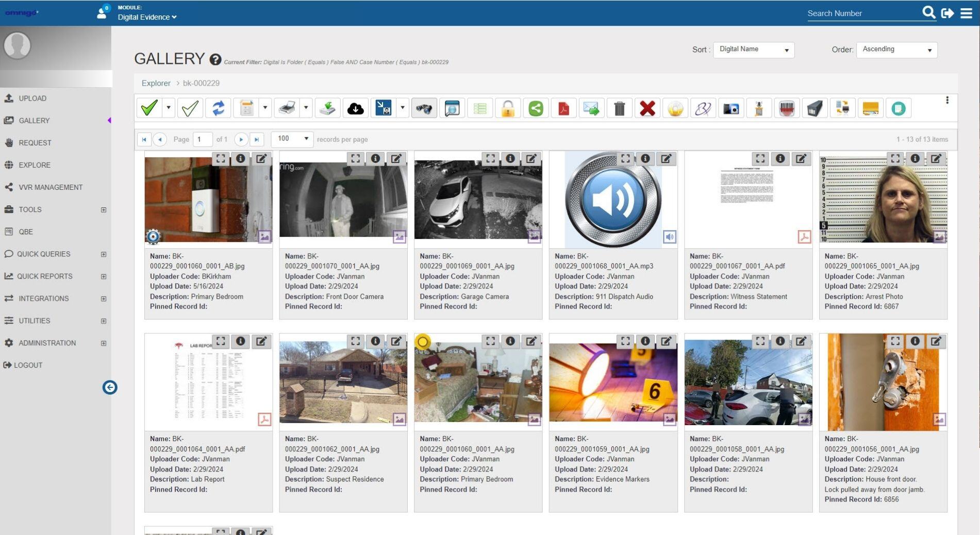Play the 911 Dispatch Audio speaker icon

point(670,237)
